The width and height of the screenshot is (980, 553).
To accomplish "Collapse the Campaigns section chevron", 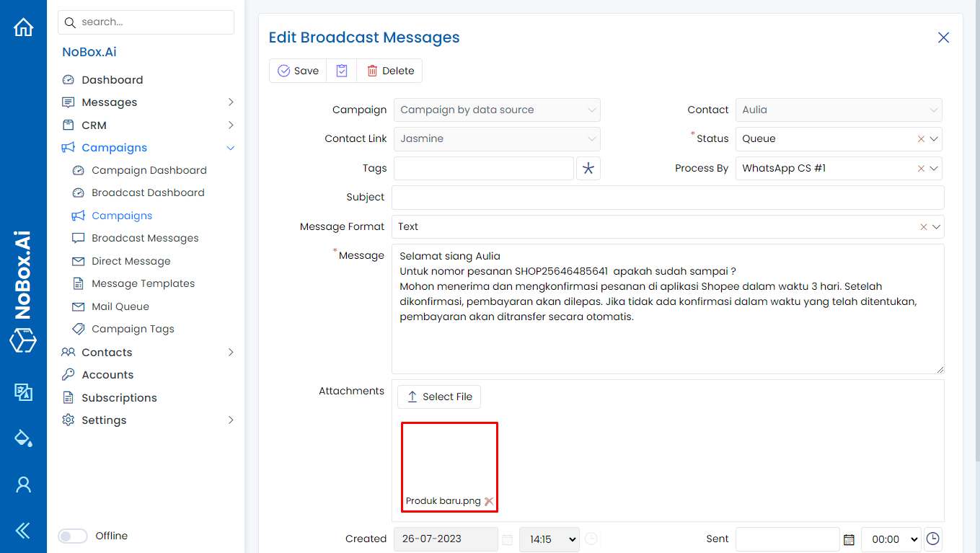I will (x=231, y=147).
